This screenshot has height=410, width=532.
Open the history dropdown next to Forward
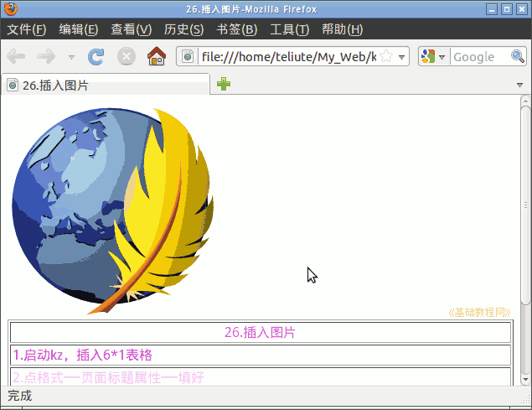point(71,57)
